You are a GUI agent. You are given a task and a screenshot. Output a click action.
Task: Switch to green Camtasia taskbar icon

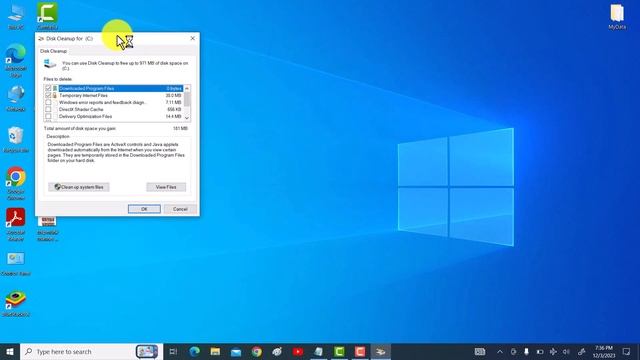click(339, 351)
